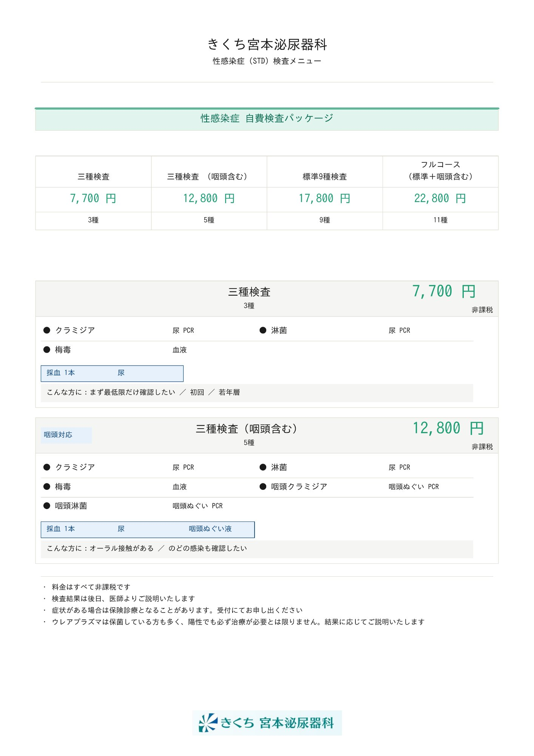Click the clinic logo at page bottom
The height and width of the screenshot is (756, 534).
pyautogui.click(x=267, y=722)
